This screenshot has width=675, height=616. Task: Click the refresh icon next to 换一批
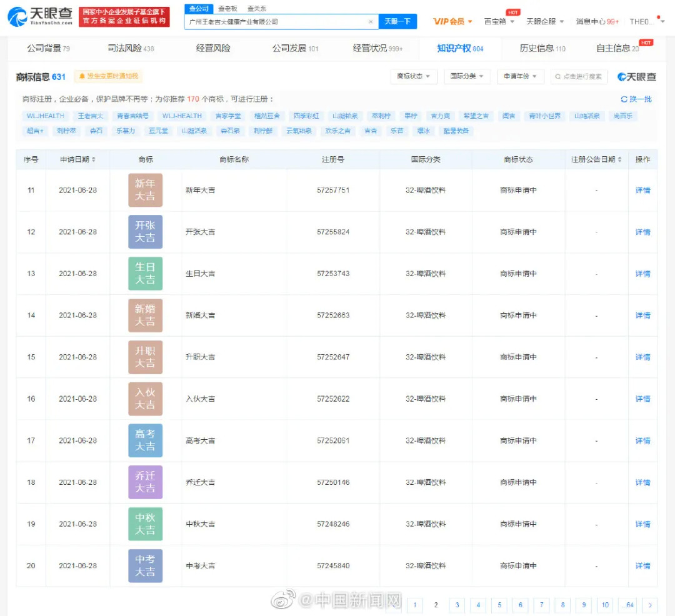624,99
